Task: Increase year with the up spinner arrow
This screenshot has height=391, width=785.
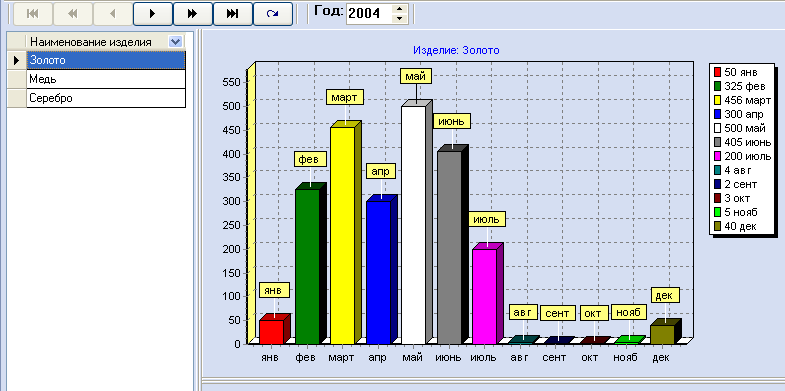Action: click(x=399, y=9)
